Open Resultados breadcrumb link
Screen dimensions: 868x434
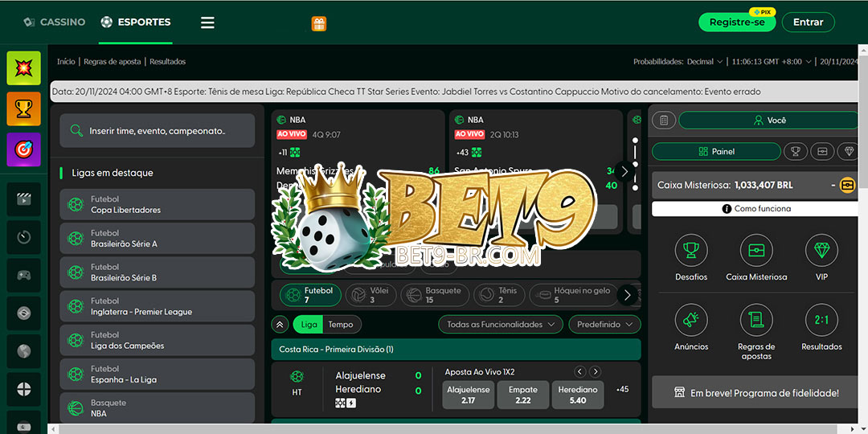point(168,61)
